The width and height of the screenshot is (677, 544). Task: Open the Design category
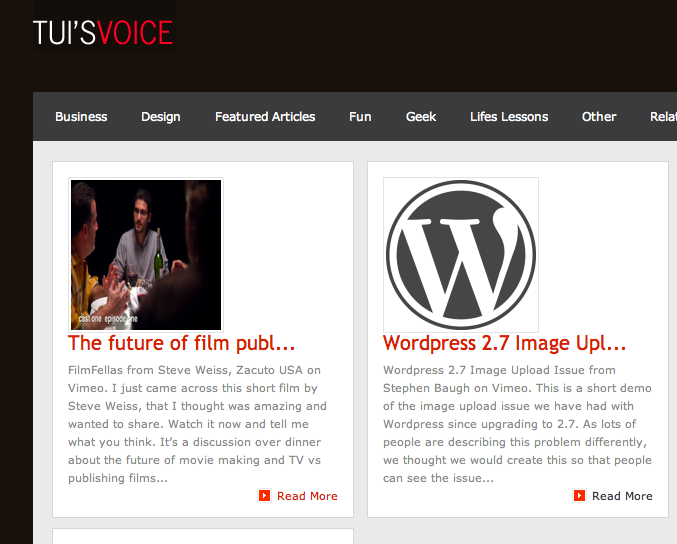point(161,117)
